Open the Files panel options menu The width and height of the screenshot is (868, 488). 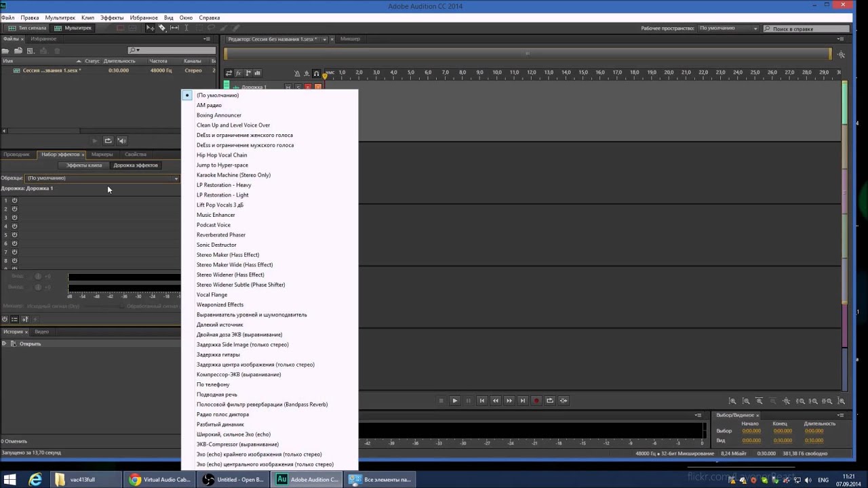pyautogui.click(x=208, y=39)
